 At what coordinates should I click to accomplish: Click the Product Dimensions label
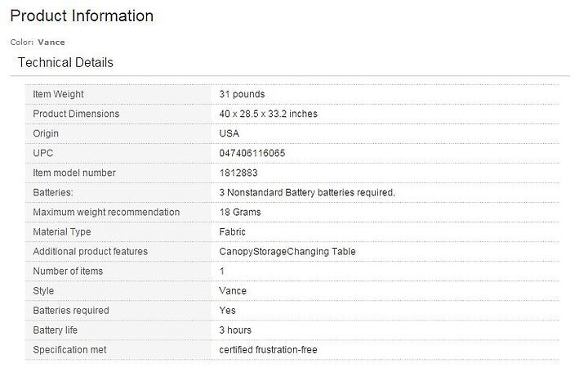[76, 114]
